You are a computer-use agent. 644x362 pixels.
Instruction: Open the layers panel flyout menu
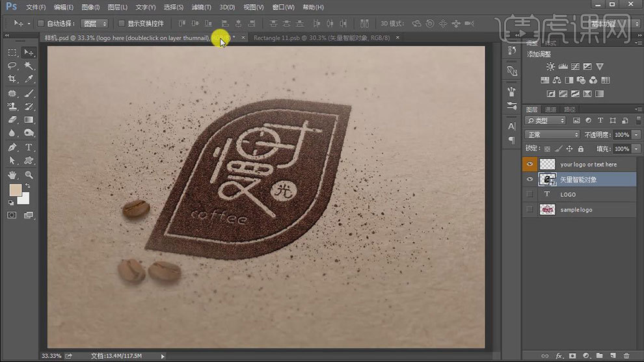638,109
